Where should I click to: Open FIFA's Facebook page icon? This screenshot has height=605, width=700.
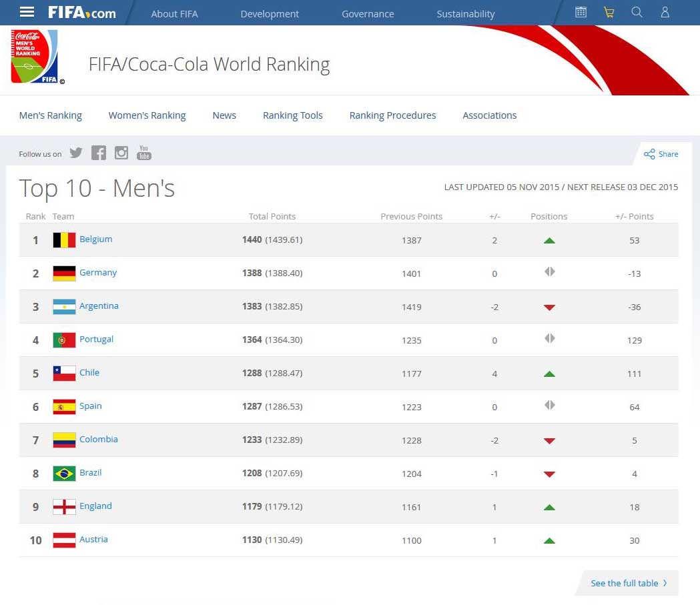[99, 153]
